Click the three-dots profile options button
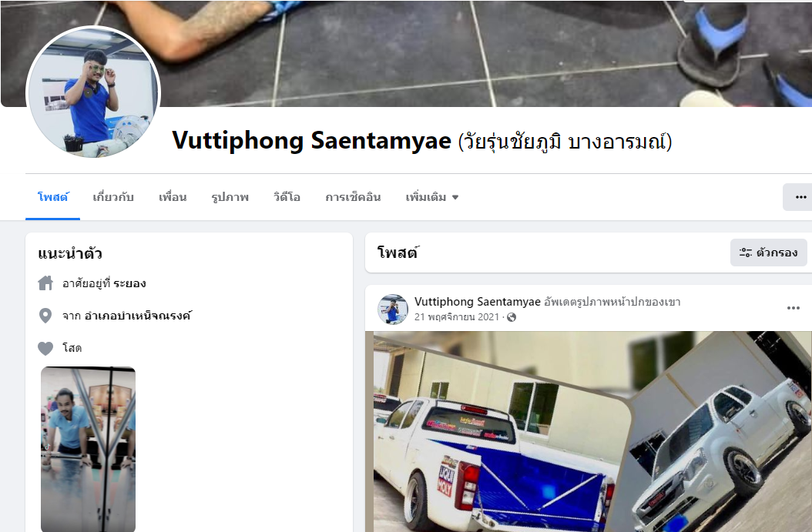The height and width of the screenshot is (532, 812). pos(799,197)
